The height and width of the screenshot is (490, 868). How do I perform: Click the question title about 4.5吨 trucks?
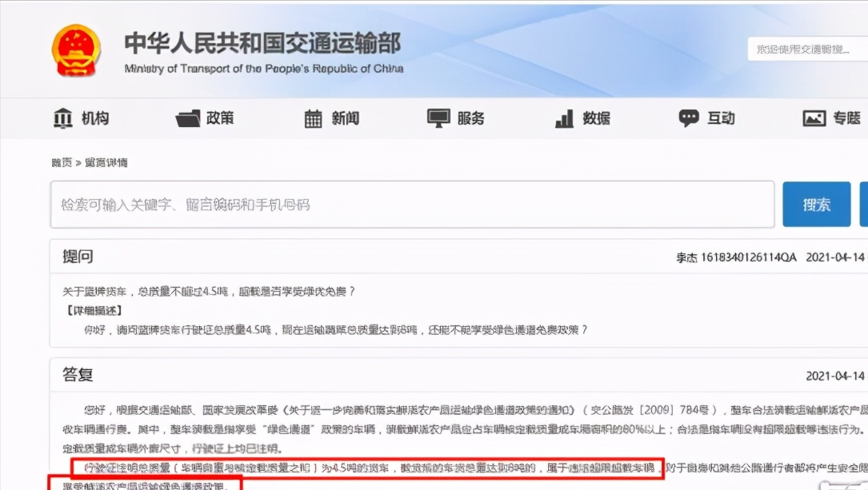pyautogui.click(x=208, y=292)
